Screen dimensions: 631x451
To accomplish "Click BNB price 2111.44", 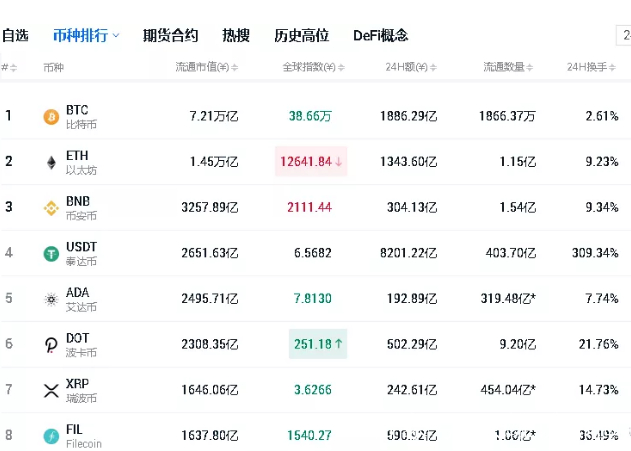I will [x=309, y=207].
